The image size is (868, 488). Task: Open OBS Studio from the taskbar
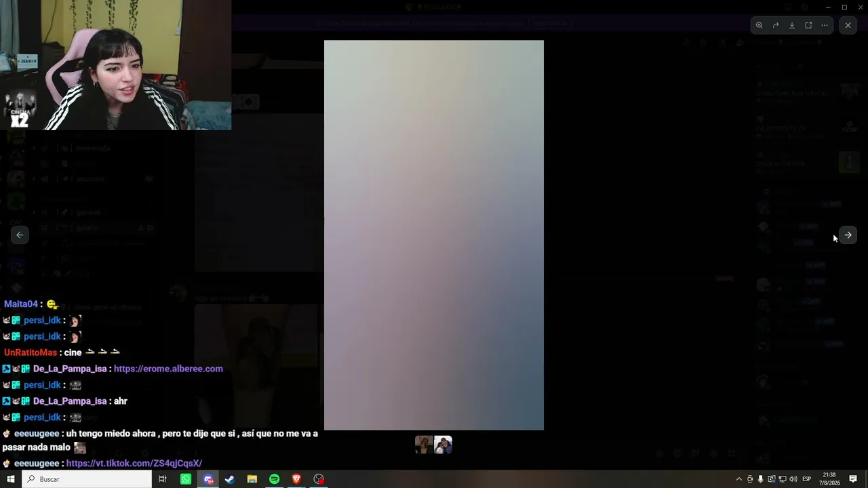(x=319, y=479)
